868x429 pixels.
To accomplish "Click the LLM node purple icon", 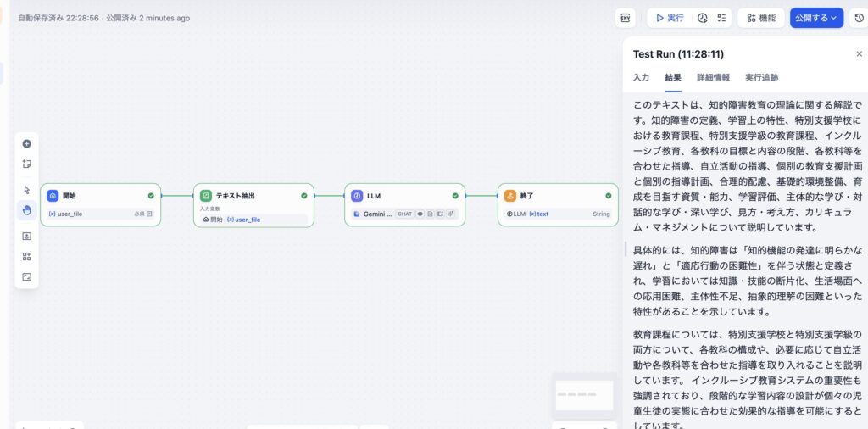I will point(357,195).
